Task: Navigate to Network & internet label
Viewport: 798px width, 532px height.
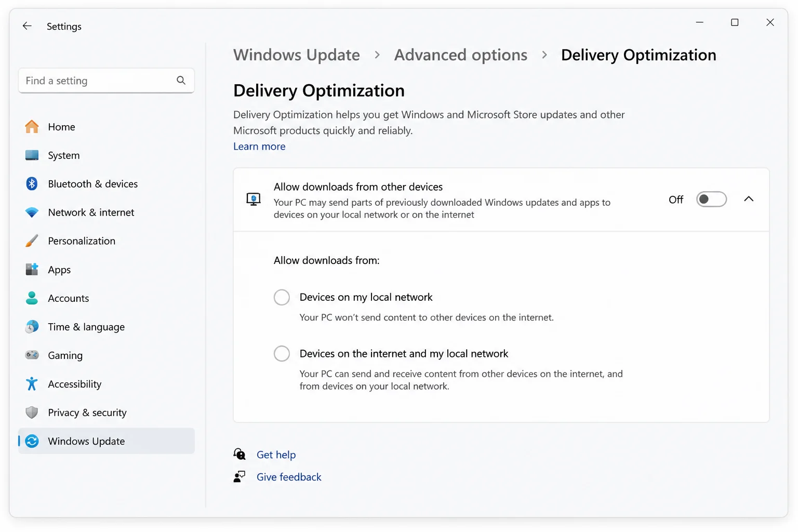Action: pyautogui.click(x=91, y=212)
